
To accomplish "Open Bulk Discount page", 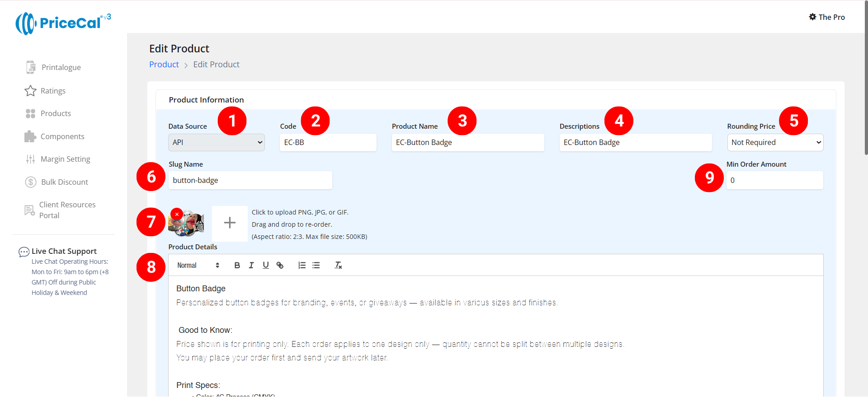I will coord(64,182).
